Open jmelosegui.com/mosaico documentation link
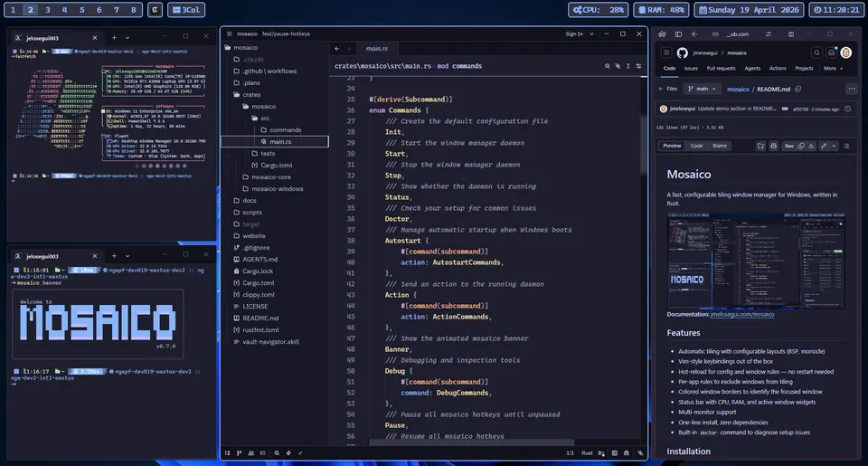Screen dimensions: 868x466 pos(742,314)
